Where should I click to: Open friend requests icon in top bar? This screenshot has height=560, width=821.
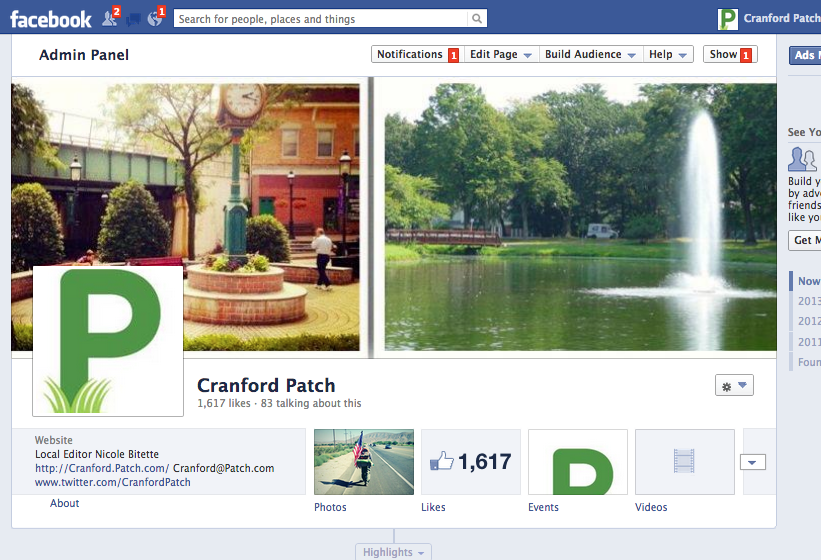(x=110, y=18)
